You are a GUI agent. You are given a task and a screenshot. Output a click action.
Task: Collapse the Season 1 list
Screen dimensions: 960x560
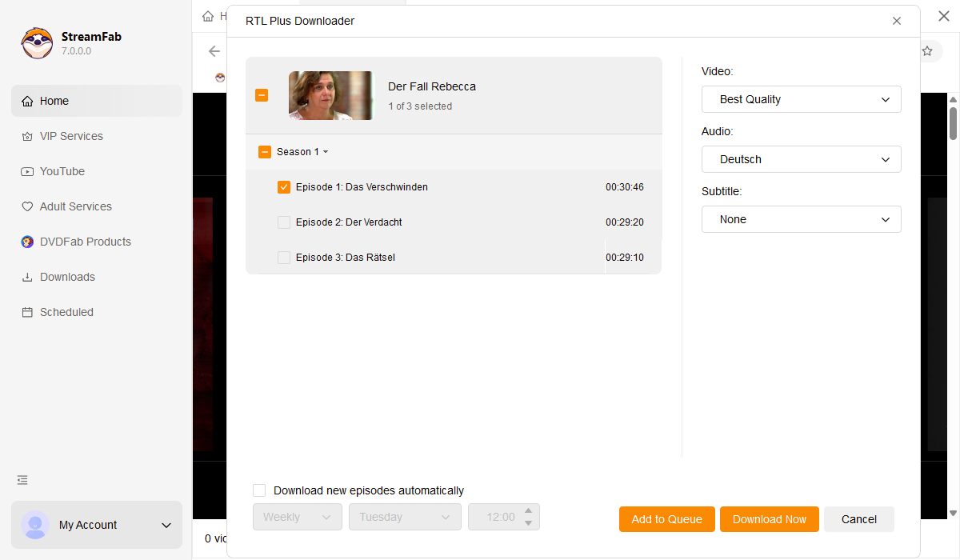coord(326,152)
